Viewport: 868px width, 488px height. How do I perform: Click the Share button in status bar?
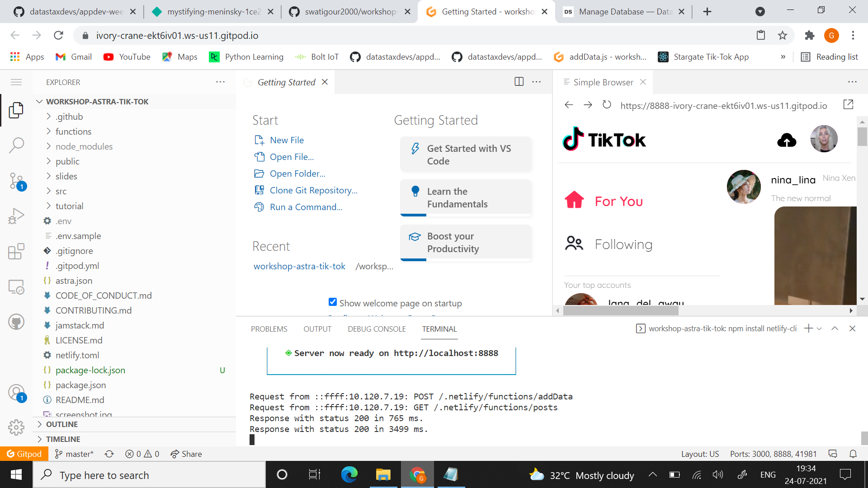pos(186,454)
